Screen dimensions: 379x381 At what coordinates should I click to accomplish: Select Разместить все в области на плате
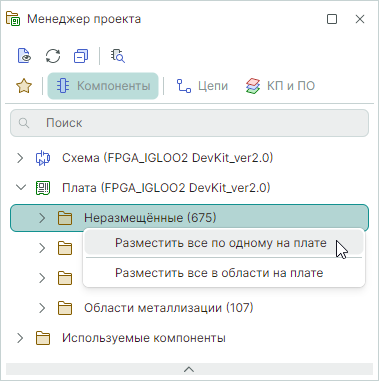coord(224,273)
